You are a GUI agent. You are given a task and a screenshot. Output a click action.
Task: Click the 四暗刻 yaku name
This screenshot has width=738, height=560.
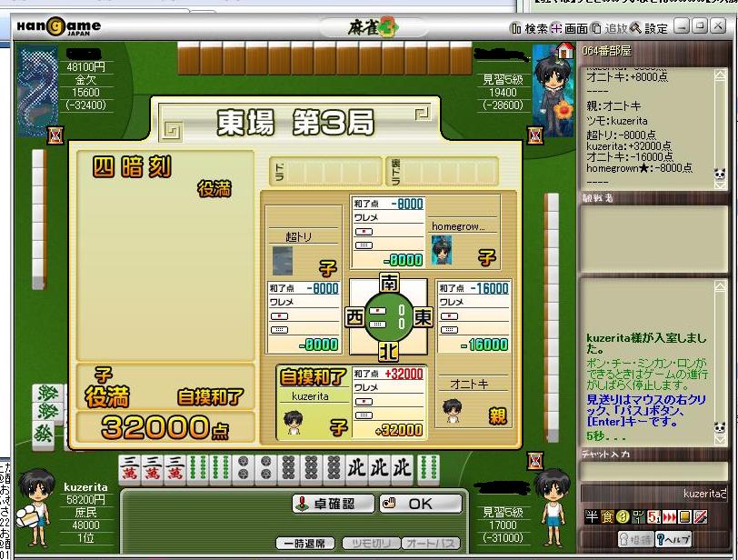[133, 167]
